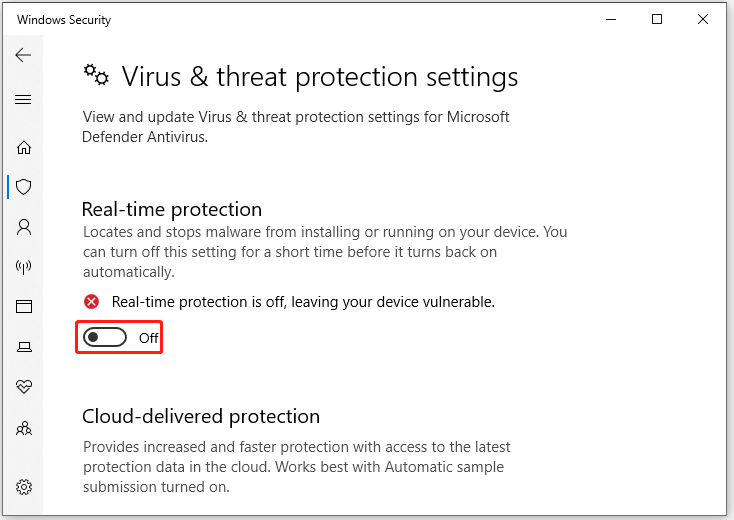Open Settings gear in sidebar
Screen dimensions: 734x520
pos(24,487)
